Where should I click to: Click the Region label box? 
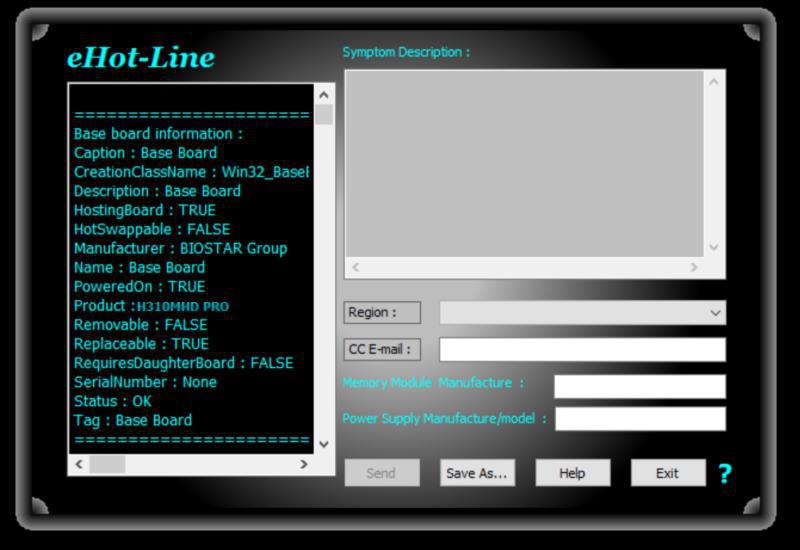pyautogui.click(x=382, y=312)
